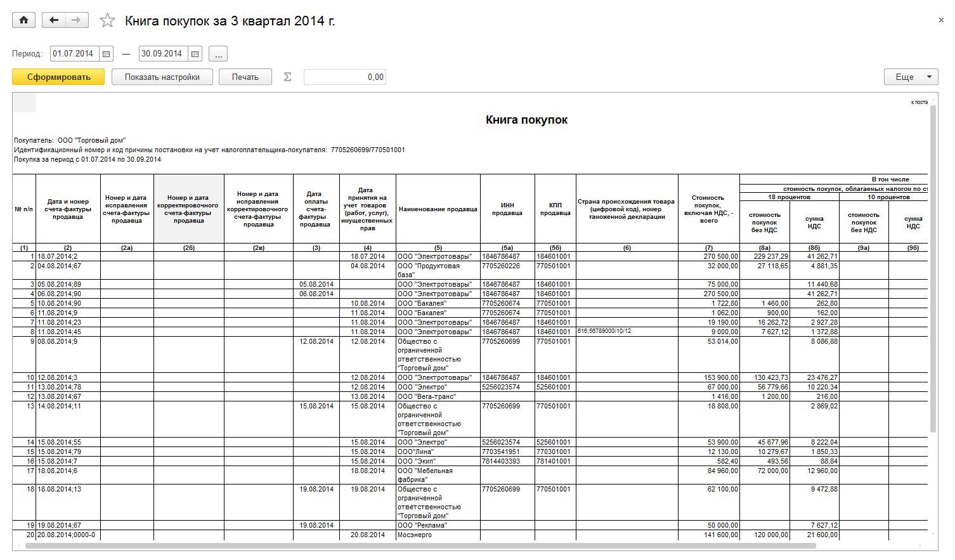Open the Еще dropdown menu
955x560 pixels.
[x=911, y=77]
